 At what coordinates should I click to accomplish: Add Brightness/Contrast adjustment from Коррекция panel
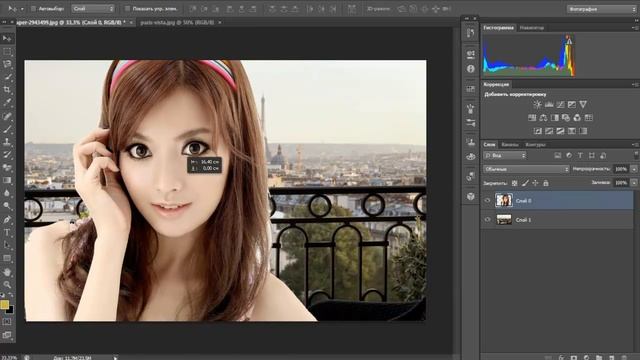[x=537, y=104]
